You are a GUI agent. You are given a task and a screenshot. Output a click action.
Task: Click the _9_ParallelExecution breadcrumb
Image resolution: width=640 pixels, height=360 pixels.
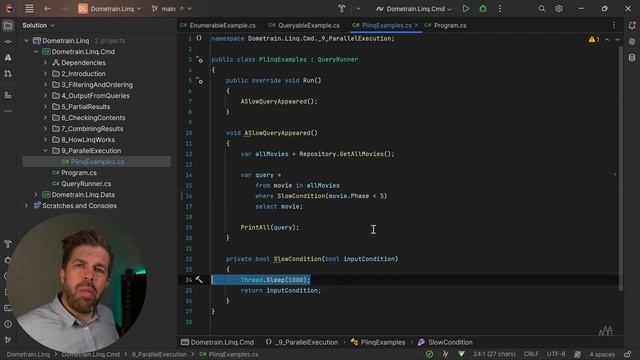(302, 342)
